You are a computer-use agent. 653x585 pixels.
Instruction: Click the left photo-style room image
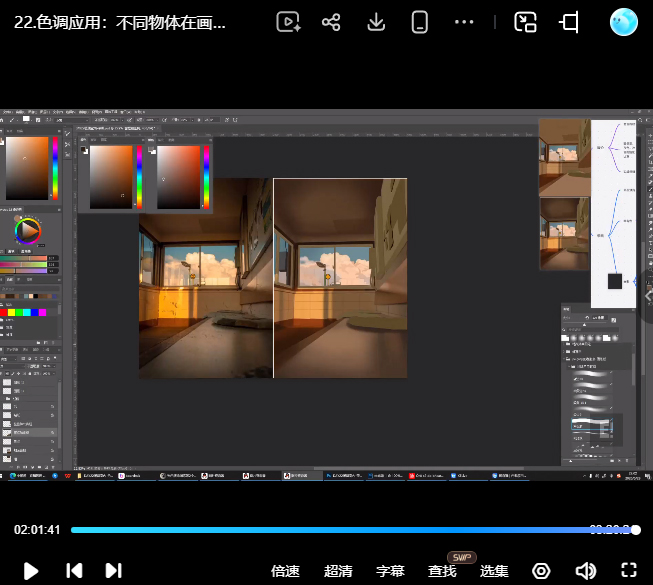tap(206, 278)
